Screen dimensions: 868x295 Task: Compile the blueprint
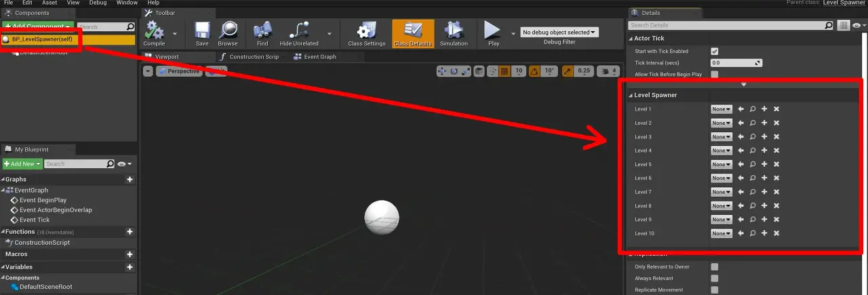(155, 33)
